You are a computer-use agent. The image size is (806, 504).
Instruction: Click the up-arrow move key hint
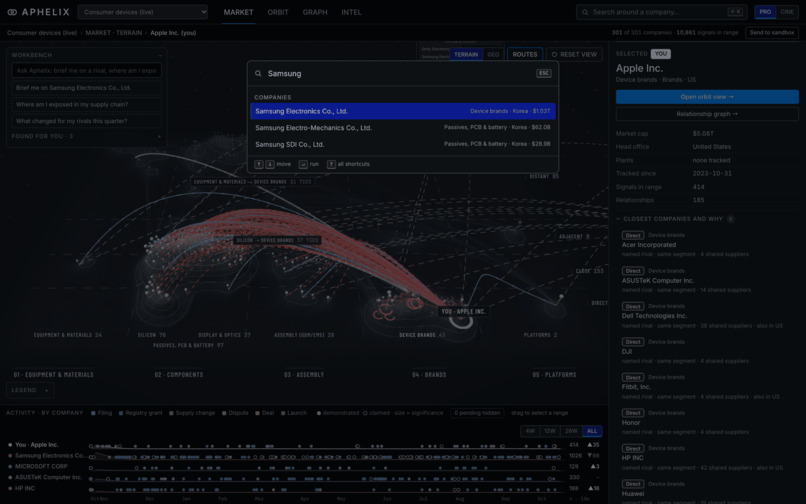(x=259, y=164)
